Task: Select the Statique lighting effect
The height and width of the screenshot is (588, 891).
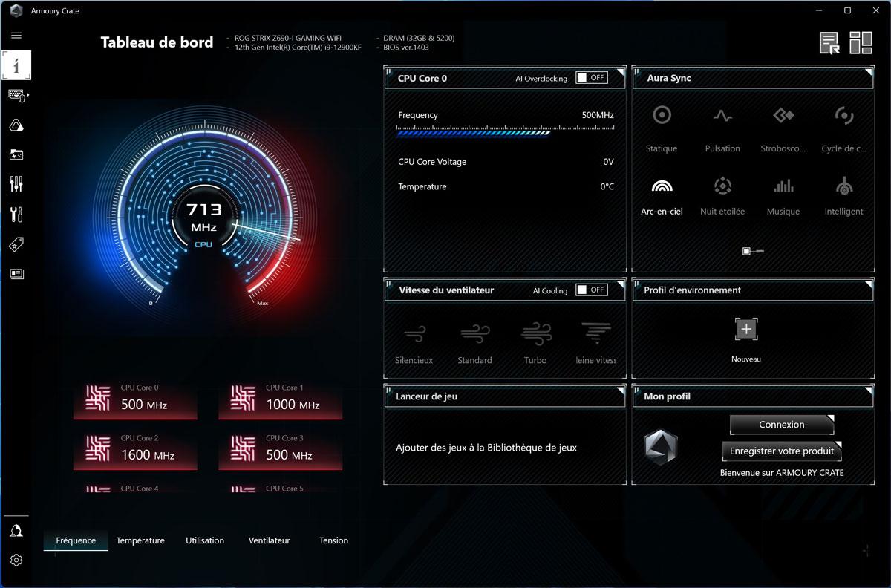Action: [661, 128]
